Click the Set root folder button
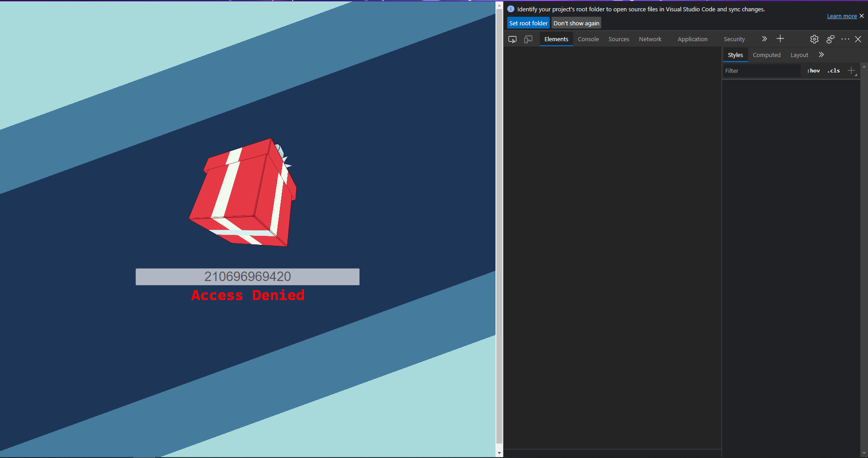868x458 pixels. pos(528,23)
